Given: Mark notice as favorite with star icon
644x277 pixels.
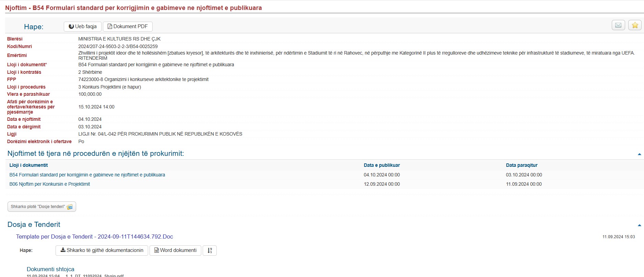Looking at the screenshot, I should click(x=635, y=25).
